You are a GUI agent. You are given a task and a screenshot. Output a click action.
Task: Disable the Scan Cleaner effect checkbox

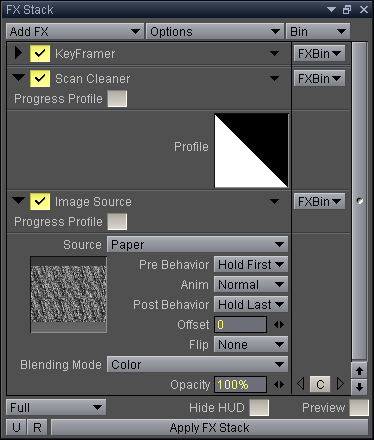click(x=40, y=78)
